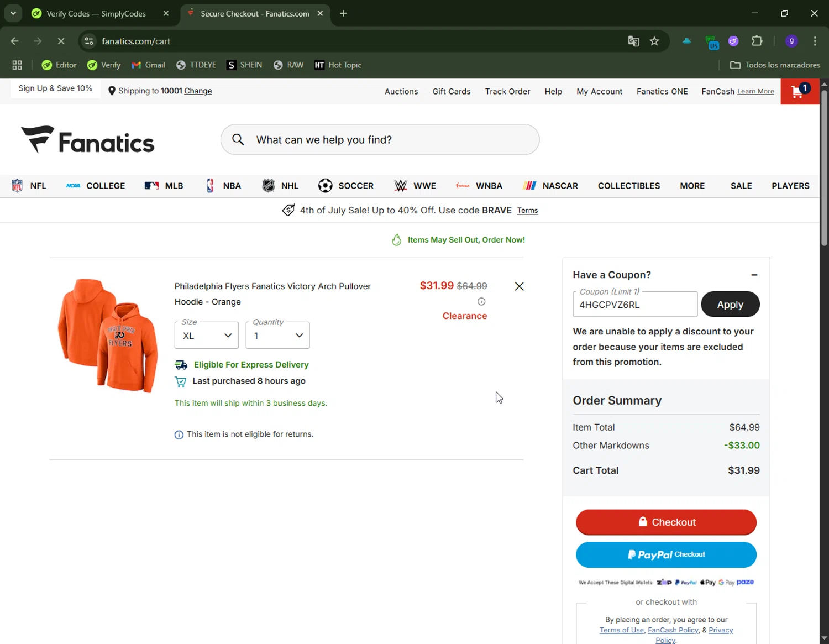829x644 pixels.
Task: Open the COLLECTIBLES menu
Action: (x=629, y=186)
